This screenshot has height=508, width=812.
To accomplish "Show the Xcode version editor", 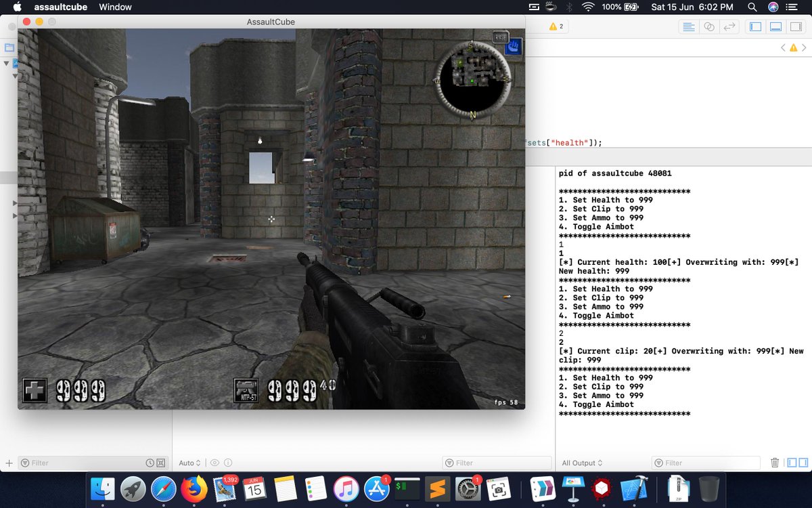I will pos(729,26).
